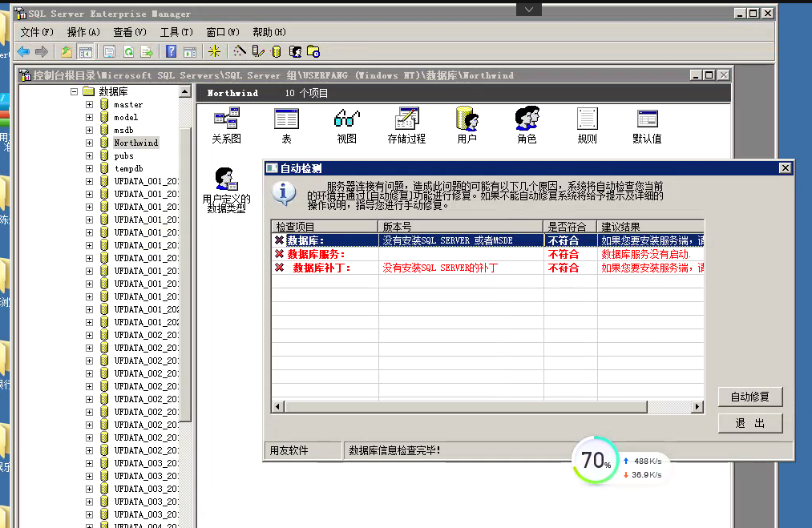Open the 文件(F) menu
The height and width of the screenshot is (528, 812).
[37, 32]
